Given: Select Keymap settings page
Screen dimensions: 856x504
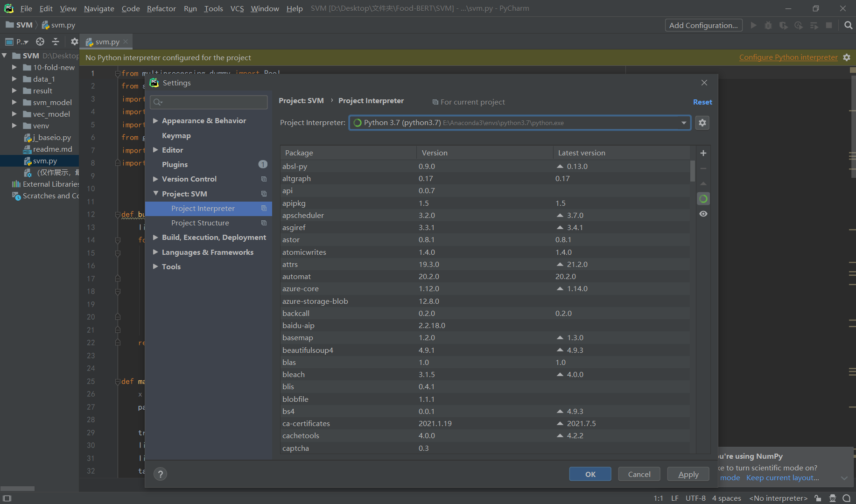Looking at the screenshot, I should click(x=176, y=135).
